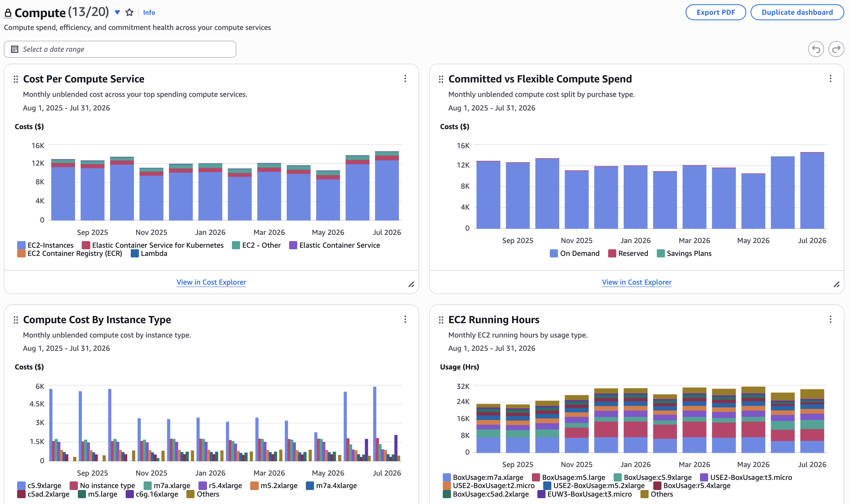
Task: Click Jun 2026 bar in Committed vs Flexible chart
Action: (782, 192)
